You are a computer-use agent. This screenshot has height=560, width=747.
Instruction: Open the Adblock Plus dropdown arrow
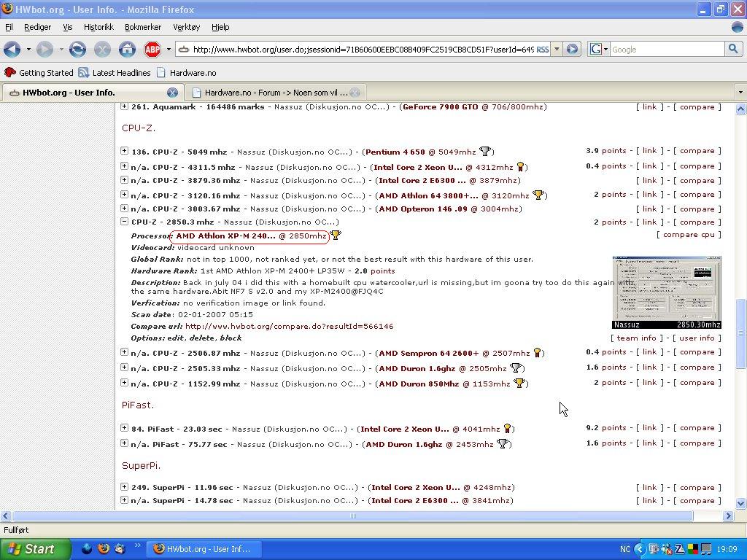point(169,49)
